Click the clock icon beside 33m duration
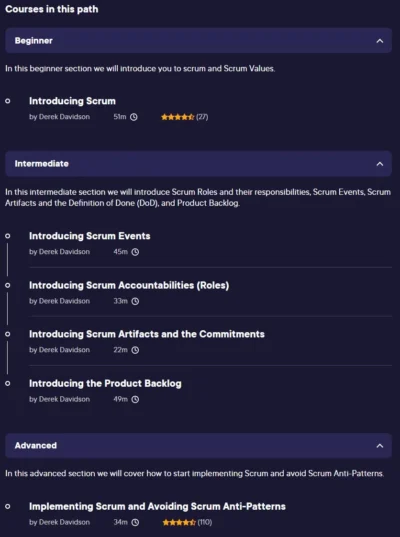 tap(135, 301)
